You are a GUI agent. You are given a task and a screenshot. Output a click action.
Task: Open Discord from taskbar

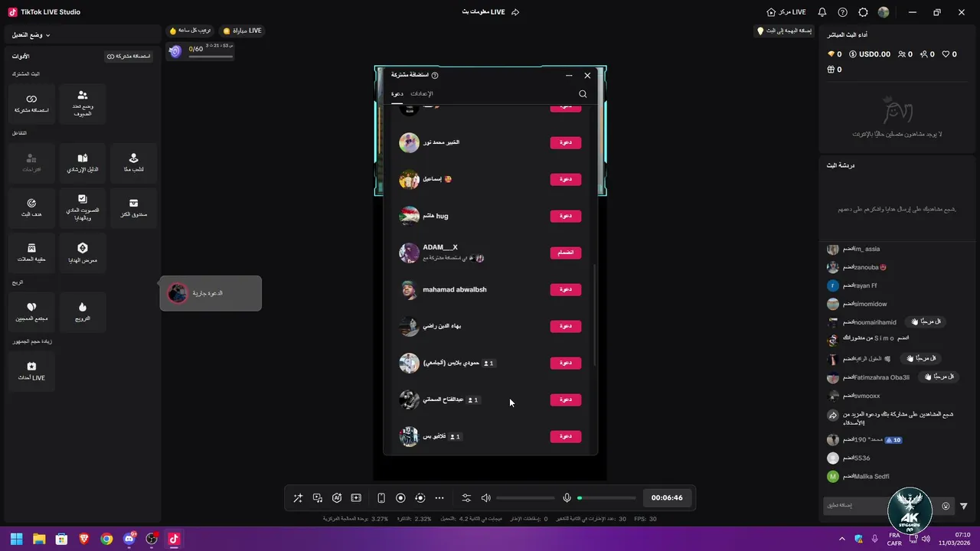tap(129, 539)
